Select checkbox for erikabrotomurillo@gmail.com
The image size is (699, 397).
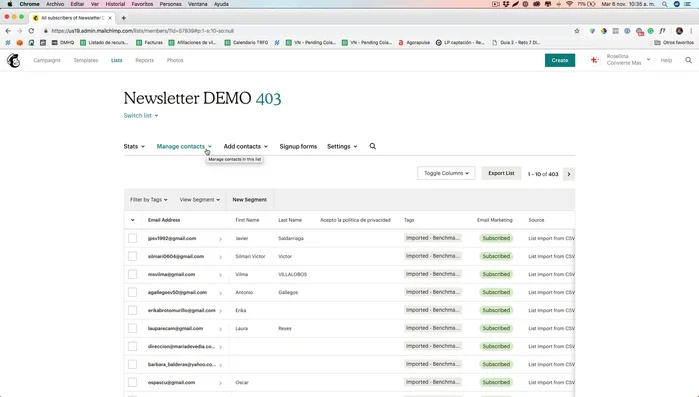pyautogui.click(x=132, y=310)
